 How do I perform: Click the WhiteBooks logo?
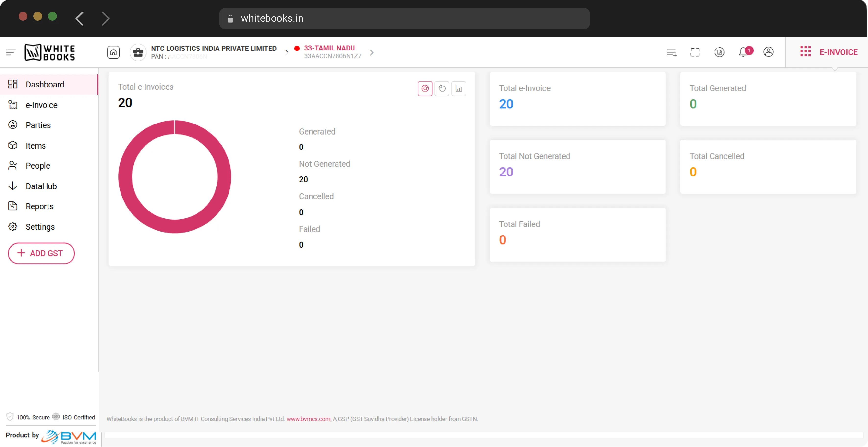(x=50, y=53)
